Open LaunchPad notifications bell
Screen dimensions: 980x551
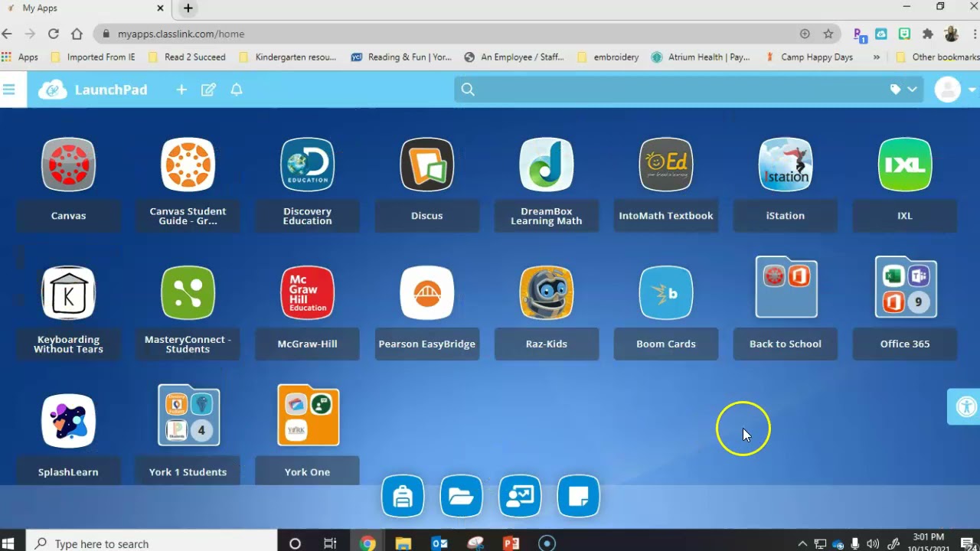tap(237, 90)
